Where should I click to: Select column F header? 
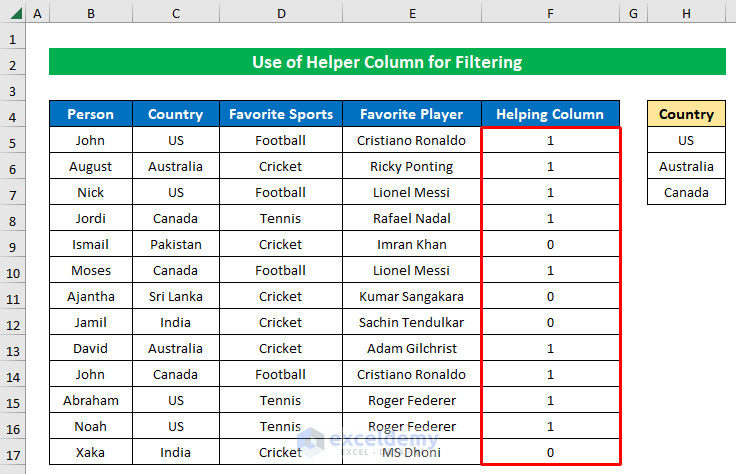click(550, 13)
